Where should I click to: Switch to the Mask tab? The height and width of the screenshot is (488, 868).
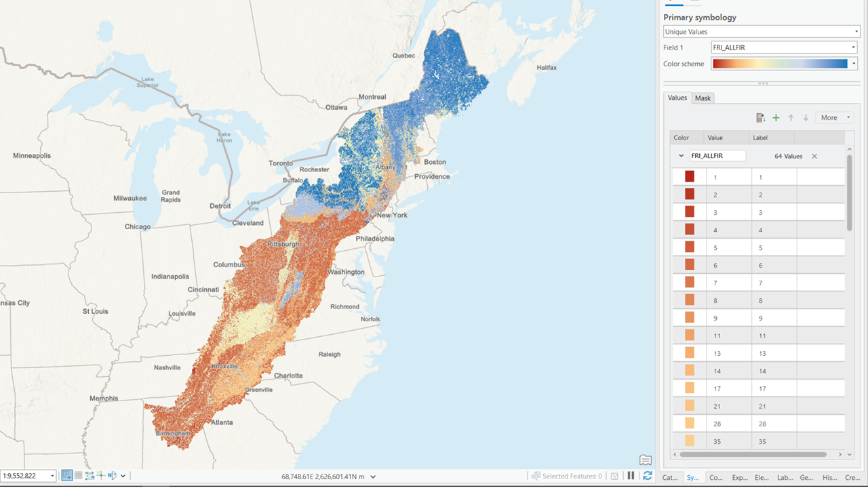(703, 98)
